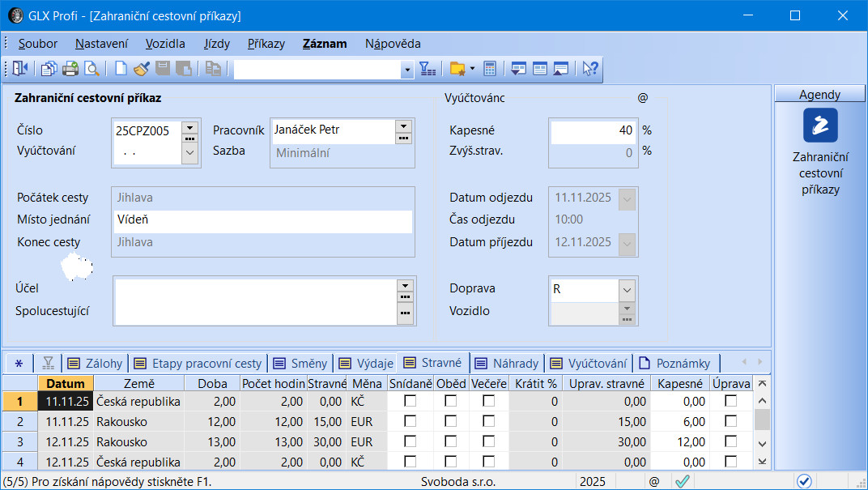Toggle Oběd checkbox for row 3

pyautogui.click(x=450, y=442)
